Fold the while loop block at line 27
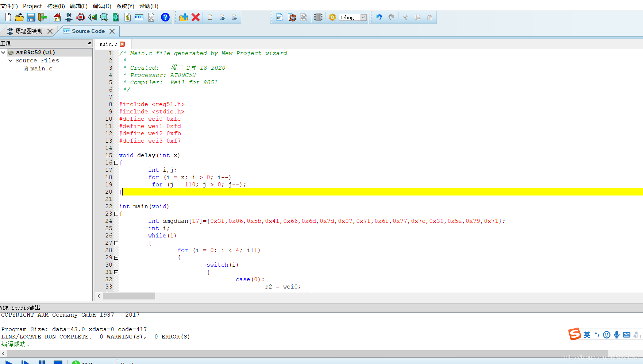Screen dimensions: 643x364 point(116,243)
